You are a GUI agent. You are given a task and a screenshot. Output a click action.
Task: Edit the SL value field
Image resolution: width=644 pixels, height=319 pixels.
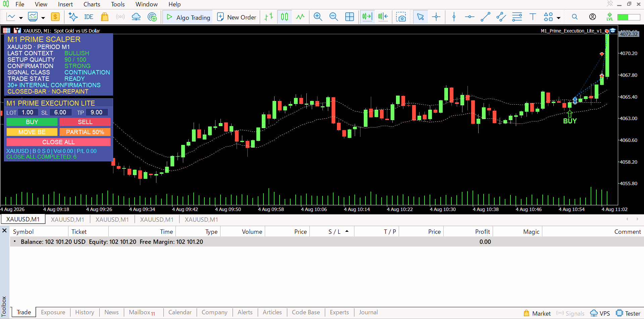pyautogui.click(x=60, y=112)
